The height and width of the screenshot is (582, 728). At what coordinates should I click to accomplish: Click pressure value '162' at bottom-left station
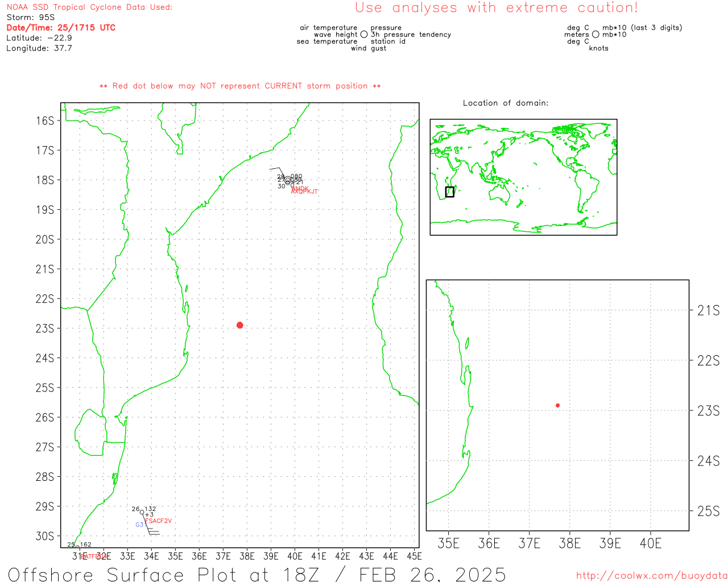point(85,544)
